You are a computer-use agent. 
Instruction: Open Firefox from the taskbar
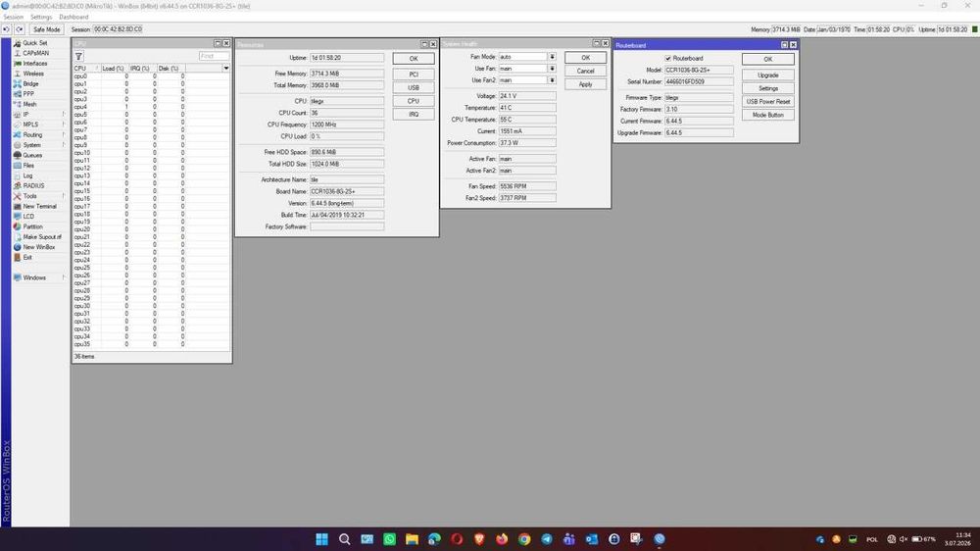coord(502,539)
